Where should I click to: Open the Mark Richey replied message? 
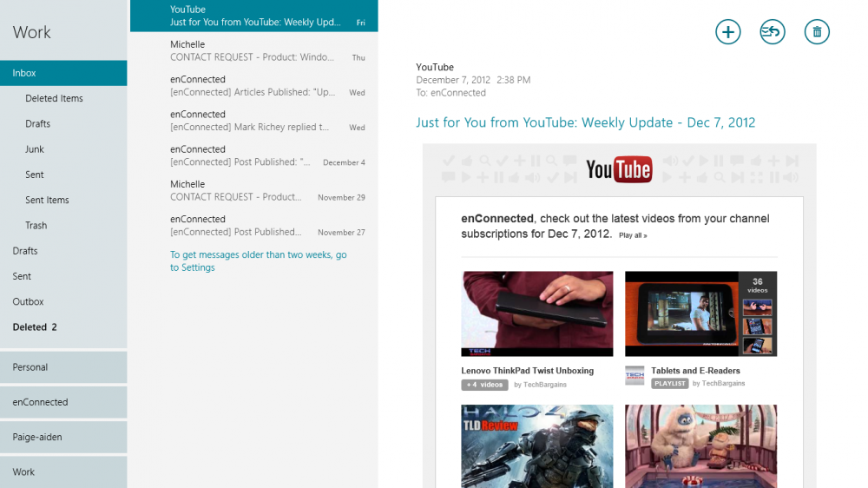tap(254, 120)
